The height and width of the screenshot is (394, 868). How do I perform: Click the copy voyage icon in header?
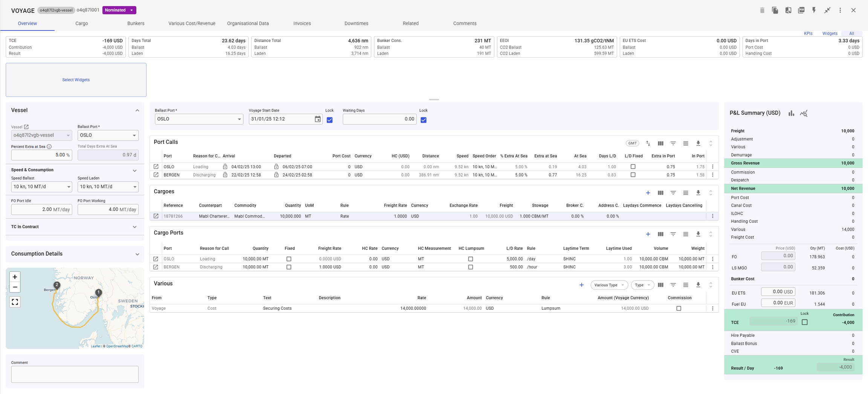tap(775, 10)
